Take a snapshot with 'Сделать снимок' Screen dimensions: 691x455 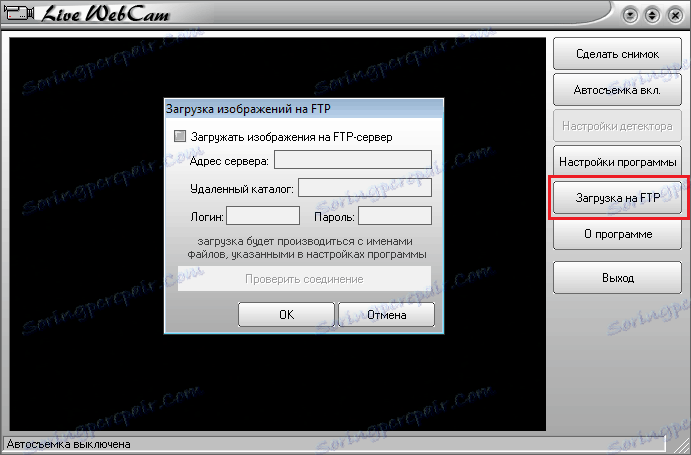(x=617, y=54)
